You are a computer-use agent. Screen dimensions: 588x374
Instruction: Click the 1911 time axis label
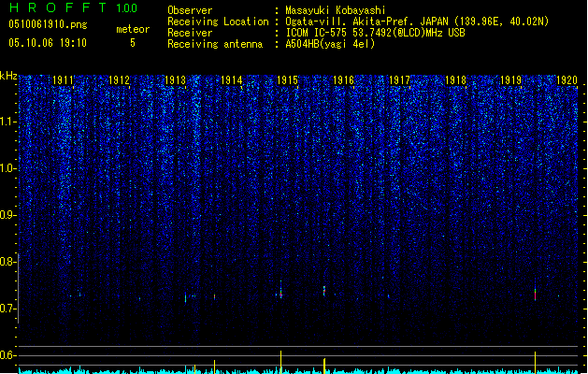[x=63, y=80]
